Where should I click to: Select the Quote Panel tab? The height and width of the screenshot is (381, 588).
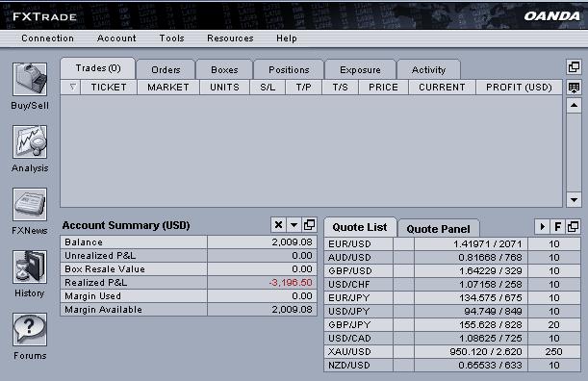(439, 229)
